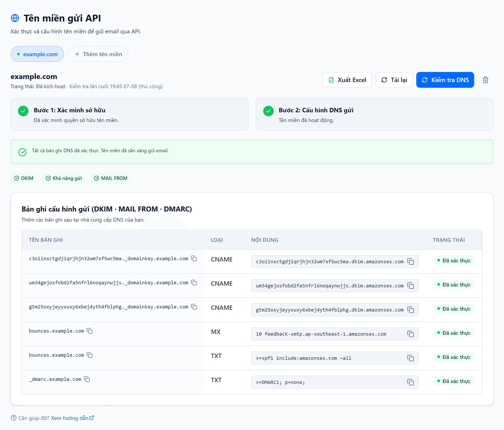Click the NỘI DUNG column header
This screenshot has height=430, width=504.
tap(265, 240)
